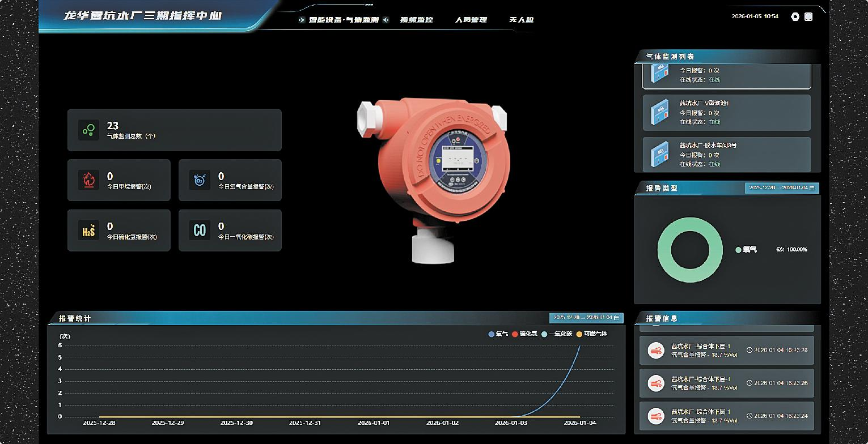
Task: Click the 脱水车间3号 device icon
Action: [659, 154]
